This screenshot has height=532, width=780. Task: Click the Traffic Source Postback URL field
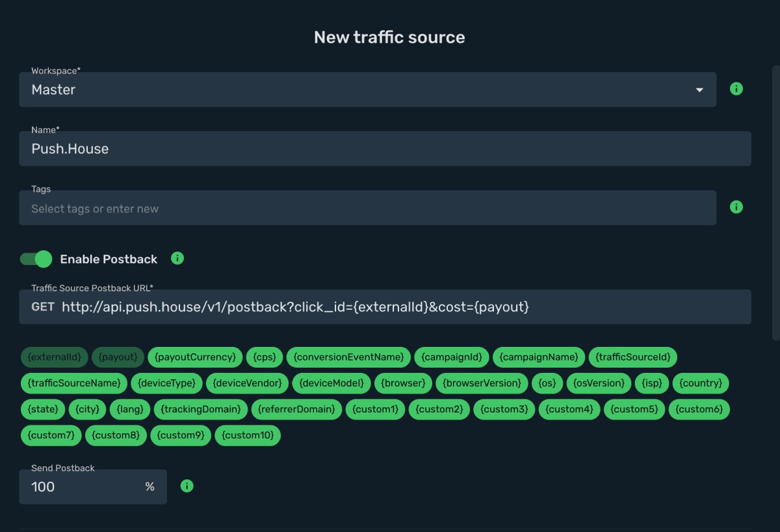pyautogui.click(x=385, y=307)
